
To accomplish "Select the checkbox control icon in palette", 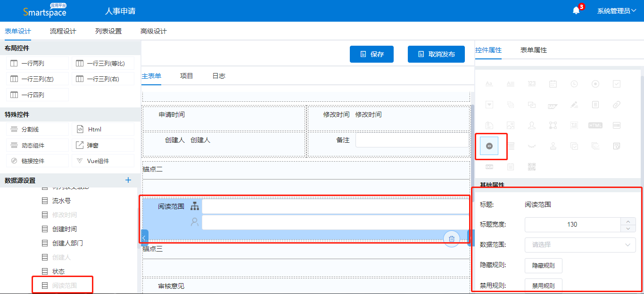I will pos(617,84).
